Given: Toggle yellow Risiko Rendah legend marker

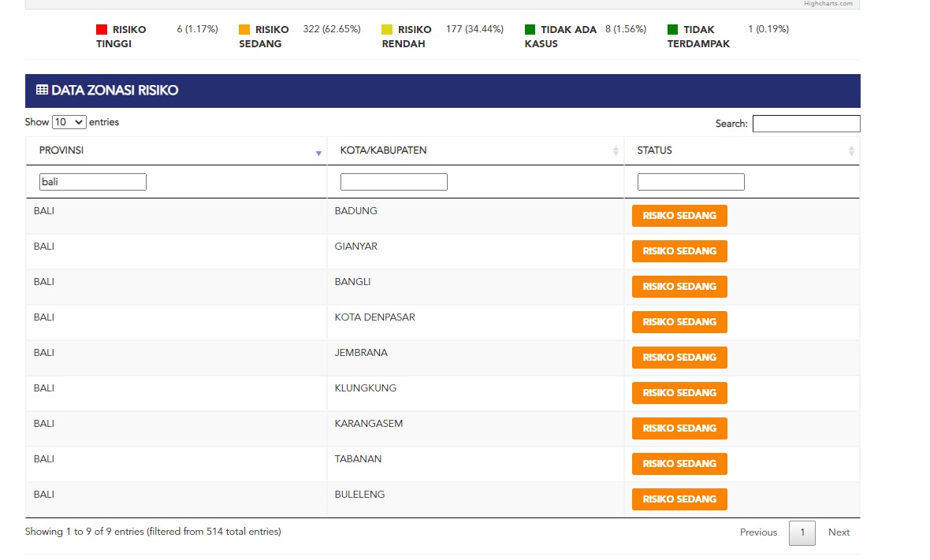Looking at the screenshot, I should 387,30.
